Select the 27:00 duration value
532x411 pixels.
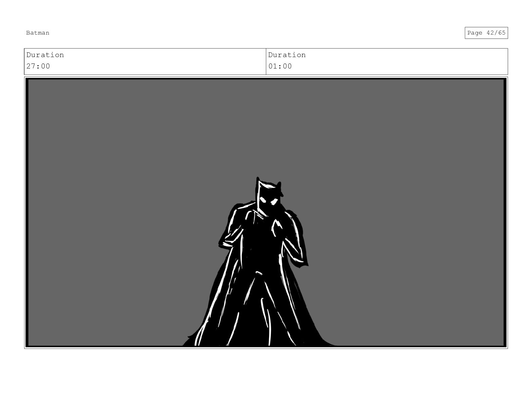[38, 66]
